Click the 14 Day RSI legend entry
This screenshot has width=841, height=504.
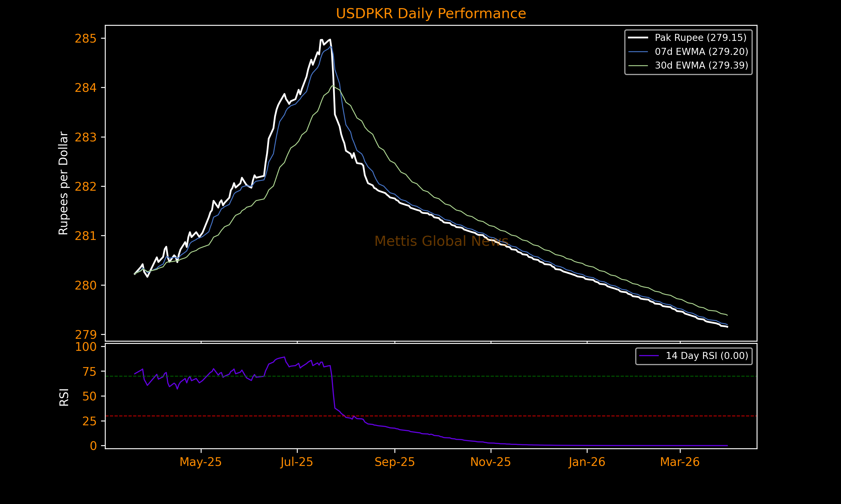tap(707, 356)
